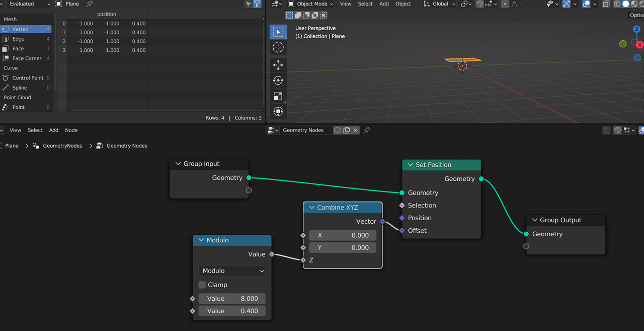Open node editor View menu
This screenshot has height=331, width=644.
coord(16,130)
